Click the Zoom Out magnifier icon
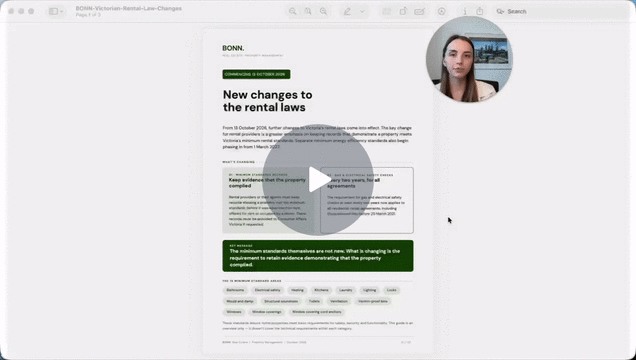This screenshot has width=636, height=360. point(292,11)
